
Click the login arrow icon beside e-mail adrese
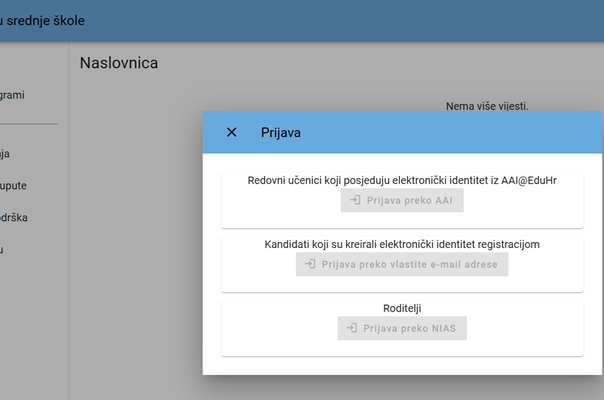tap(310, 264)
